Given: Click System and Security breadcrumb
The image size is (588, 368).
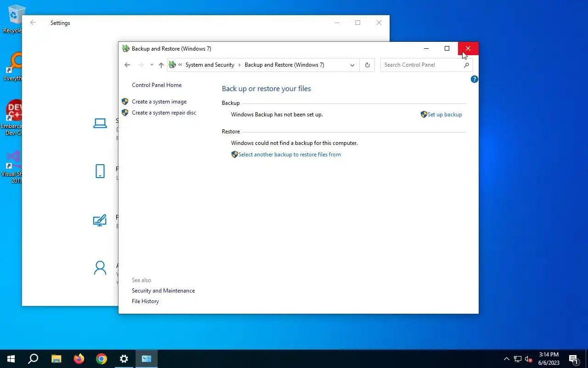Looking at the screenshot, I should coord(210,65).
